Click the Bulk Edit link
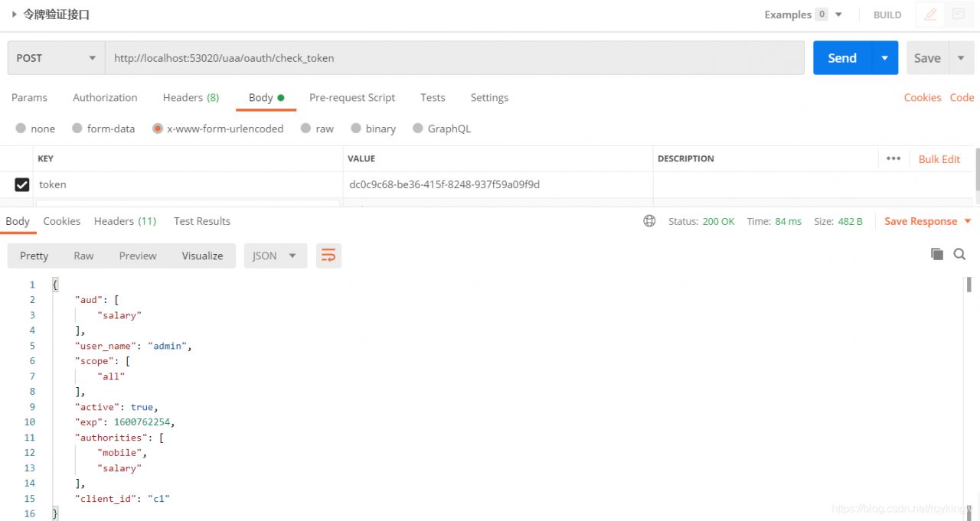Viewport: 980px width, 521px height. click(939, 159)
